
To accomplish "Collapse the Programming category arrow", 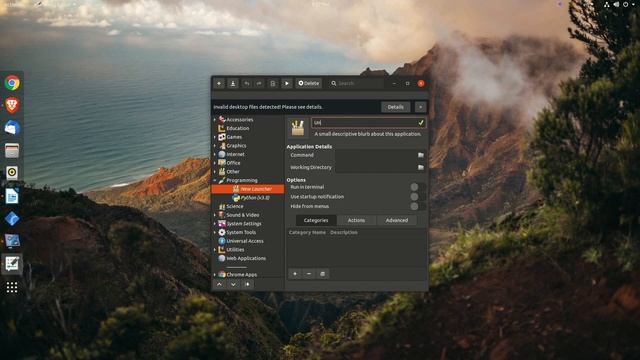I will [215, 180].
